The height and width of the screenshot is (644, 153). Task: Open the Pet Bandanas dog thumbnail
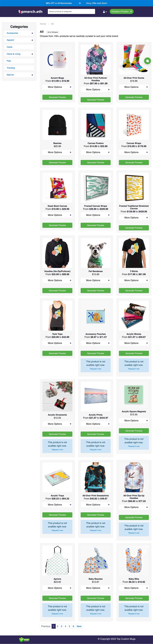point(96,253)
